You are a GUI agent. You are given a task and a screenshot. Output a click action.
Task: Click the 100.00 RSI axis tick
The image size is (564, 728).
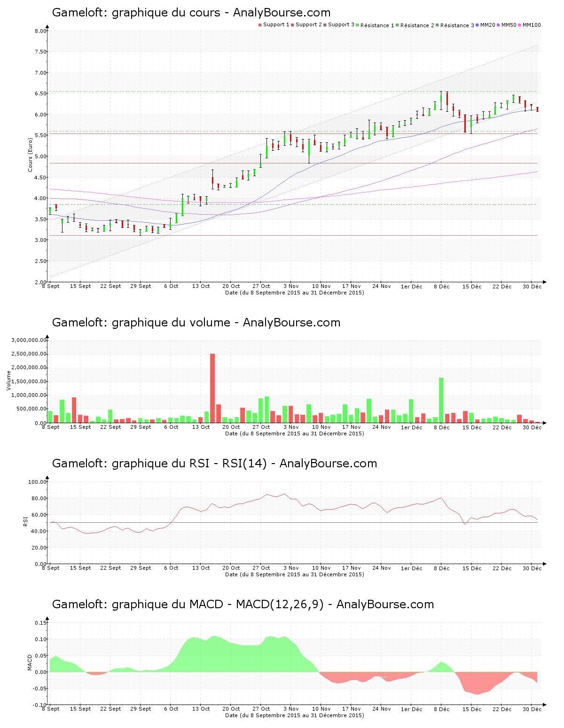click(x=37, y=482)
